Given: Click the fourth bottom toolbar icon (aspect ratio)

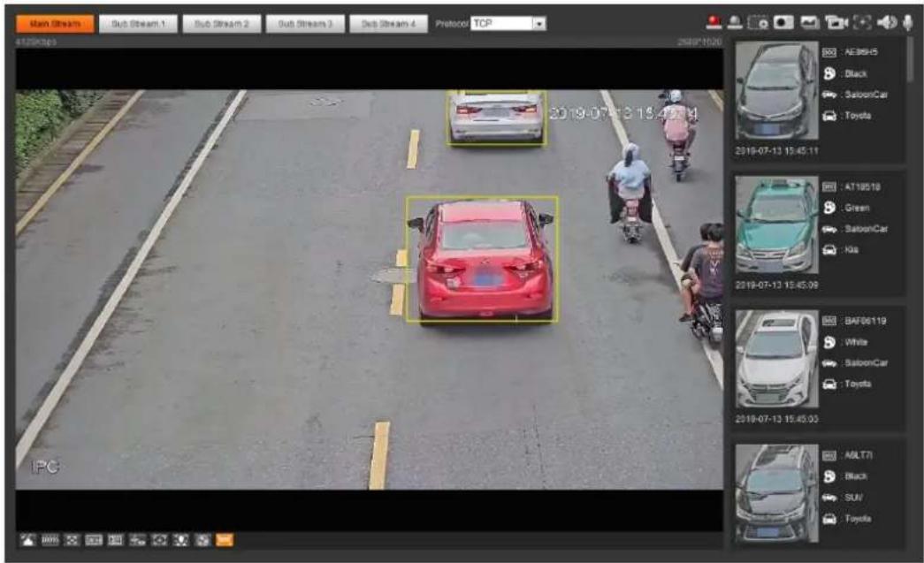Looking at the screenshot, I should pos(94,540).
